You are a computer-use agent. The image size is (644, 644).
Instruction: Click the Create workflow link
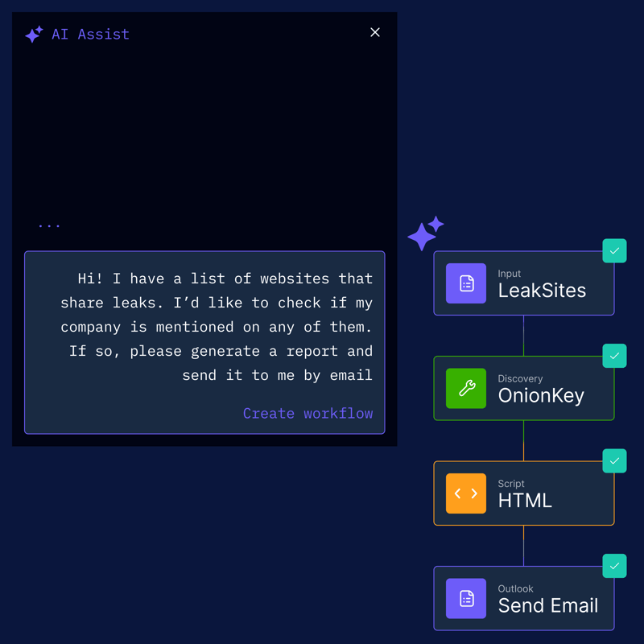308,413
